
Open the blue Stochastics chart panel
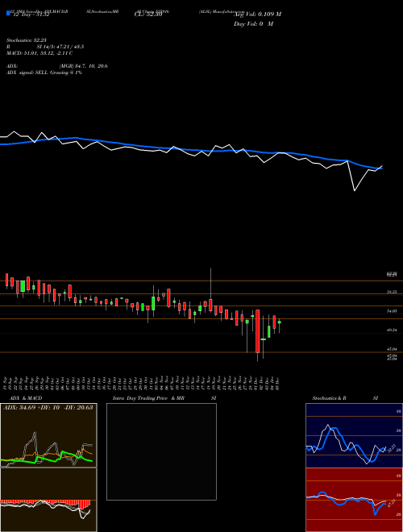[354, 435]
